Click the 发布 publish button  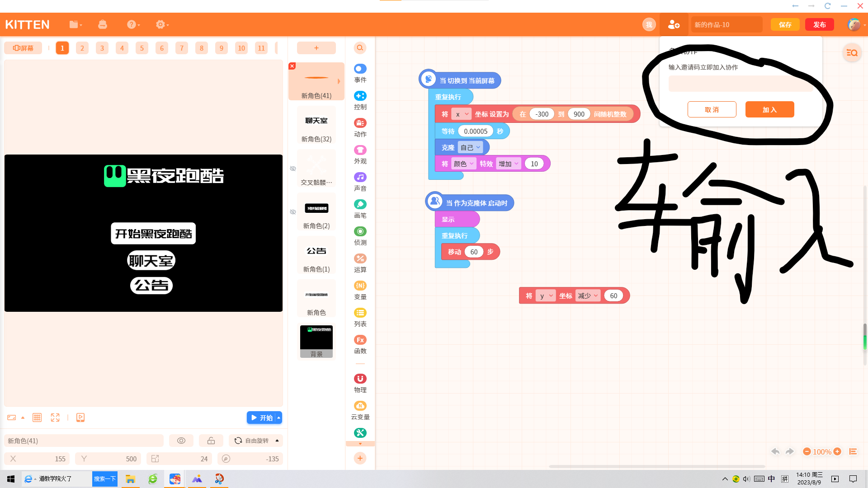[x=820, y=24]
